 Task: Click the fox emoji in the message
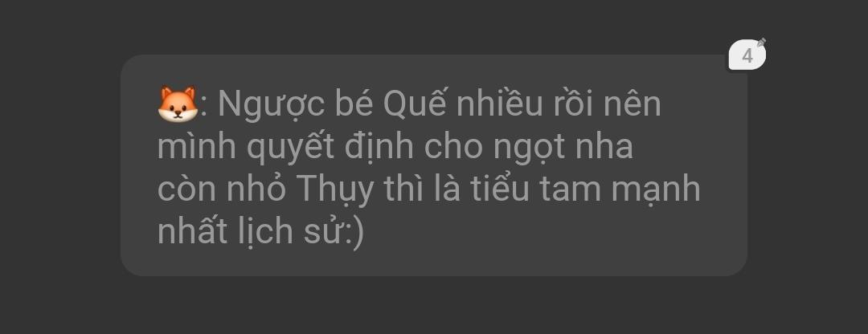click(x=178, y=104)
